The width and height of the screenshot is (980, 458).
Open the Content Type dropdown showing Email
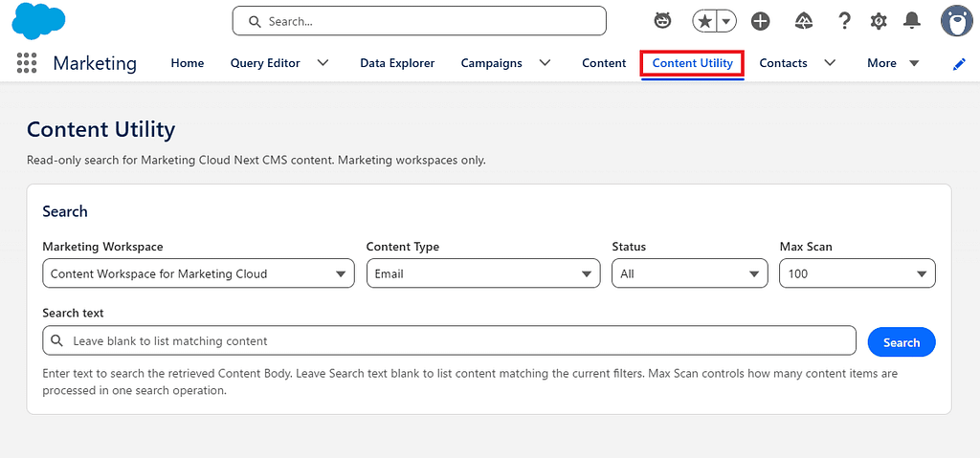pos(483,273)
